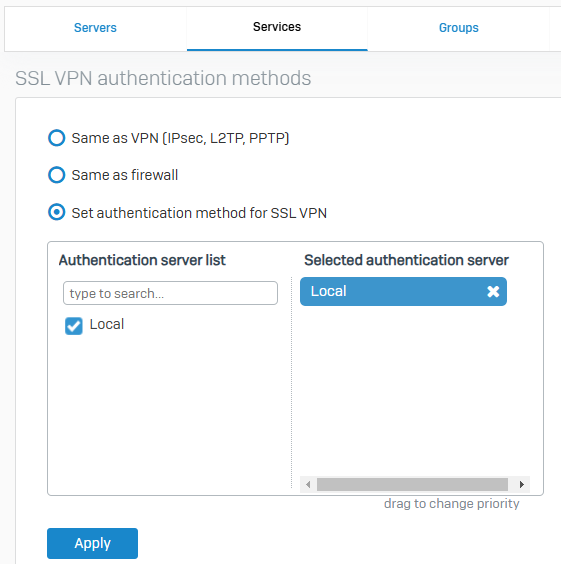Viewport: 561px width, 564px height.
Task: Open the Servers tab
Action: click(x=95, y=28)
